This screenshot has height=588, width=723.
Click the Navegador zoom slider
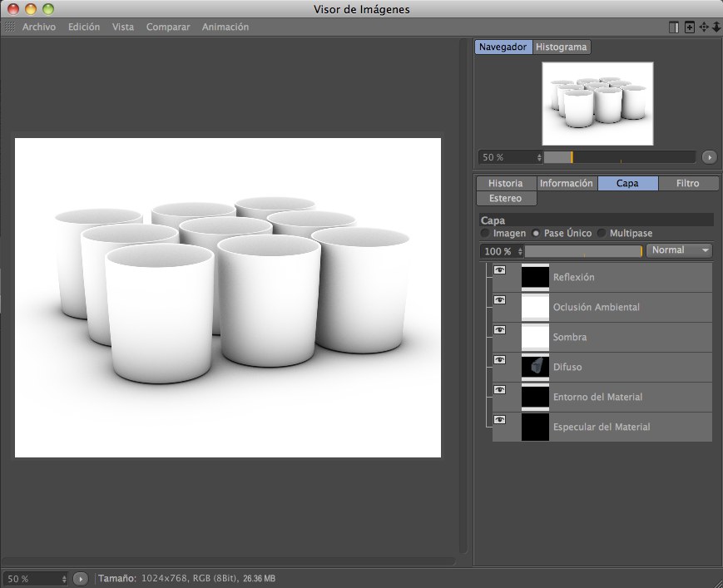coord(619,157)
